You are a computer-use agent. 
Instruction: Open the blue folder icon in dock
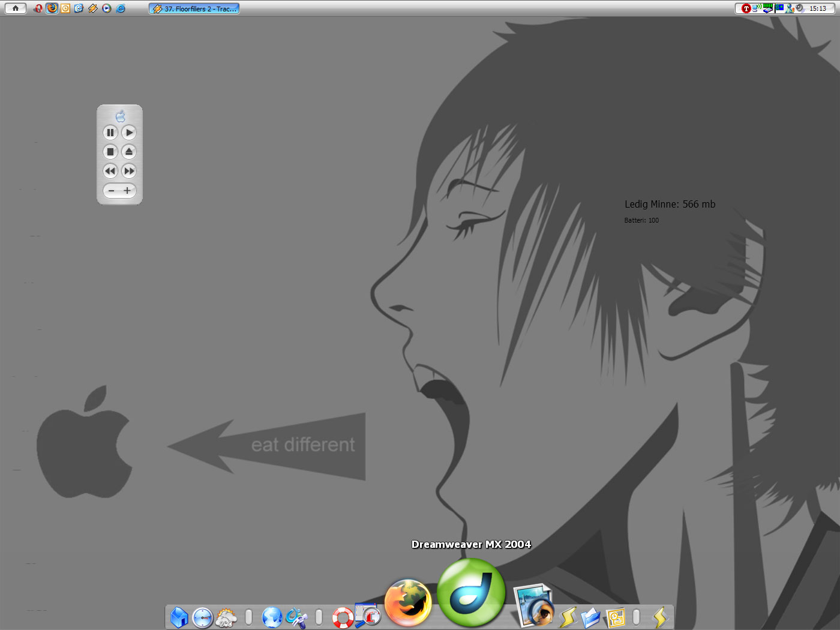point(591,617)
